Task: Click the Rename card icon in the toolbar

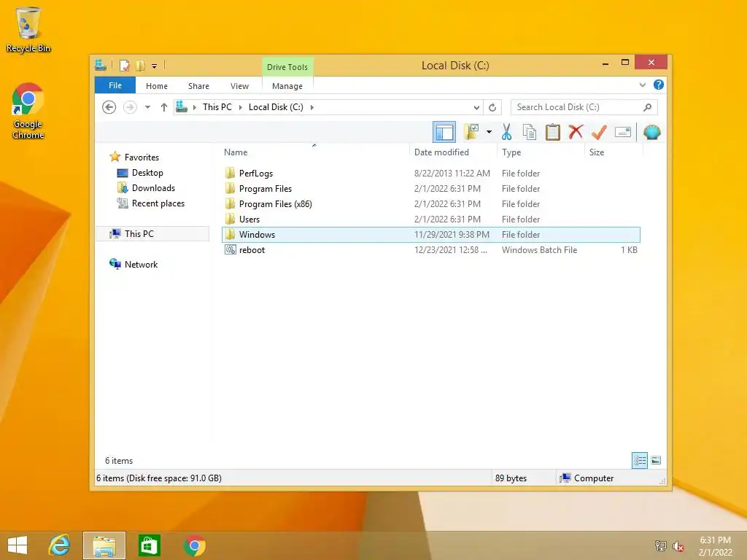Action: pyautogui.click(x=623, y=132)
